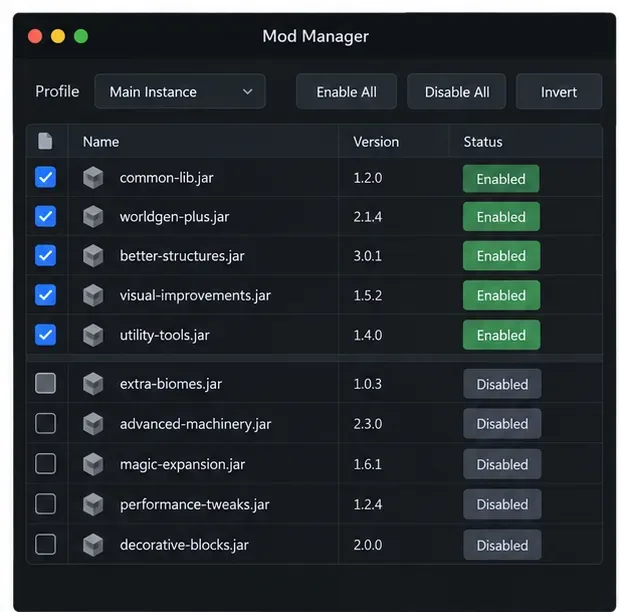619x612 pixels.
Task: Select the extra-biomes.jar file name
Action: (x=171, y=384)
